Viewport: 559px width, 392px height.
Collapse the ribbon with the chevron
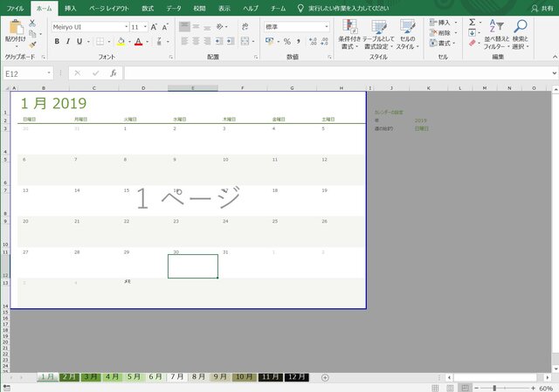[x=555, y=57]
